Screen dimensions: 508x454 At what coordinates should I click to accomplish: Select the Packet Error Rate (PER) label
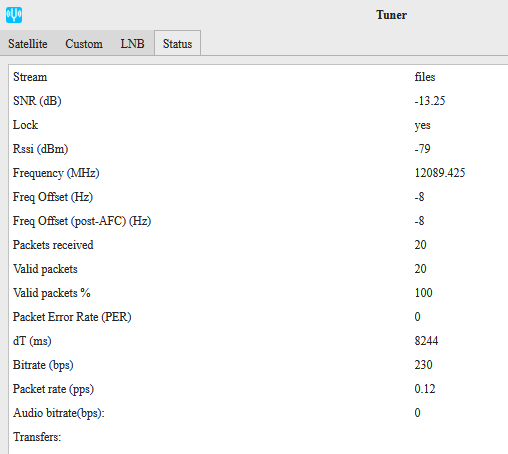click(x=72, y=317)
